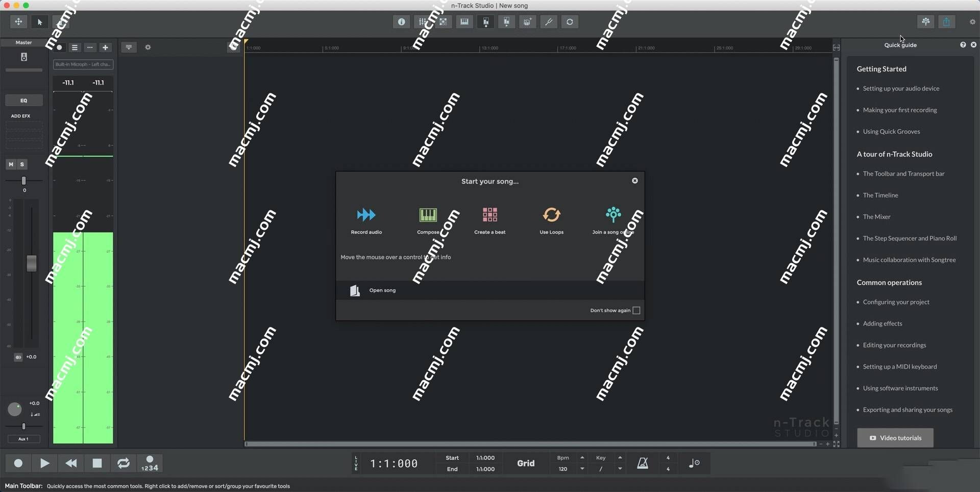Start playback with the Play button
This screenshot has width=980, height=492.
click(x=44, y=463)
